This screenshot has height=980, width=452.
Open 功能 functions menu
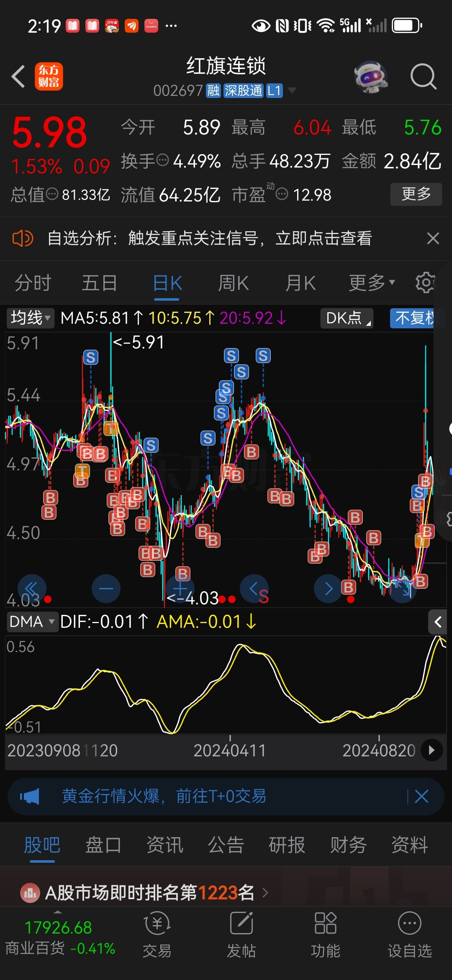pos(326,935)
